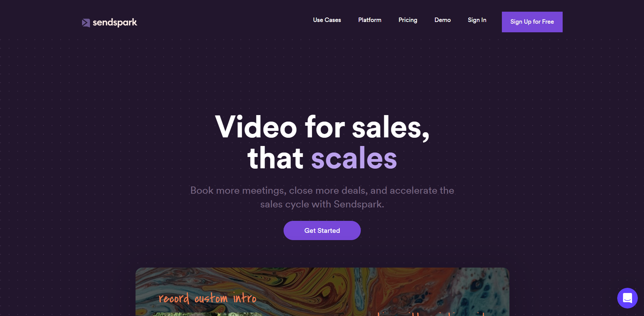Click the purple 'scales' word in headline
The width and height of the screenshot is (644, 316).
[354, 158]
